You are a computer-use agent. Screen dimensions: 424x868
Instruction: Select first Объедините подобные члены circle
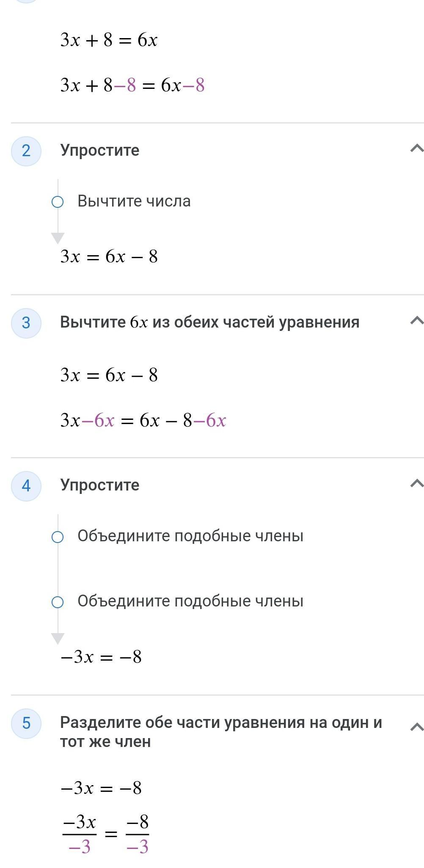(x=58, y=537)
